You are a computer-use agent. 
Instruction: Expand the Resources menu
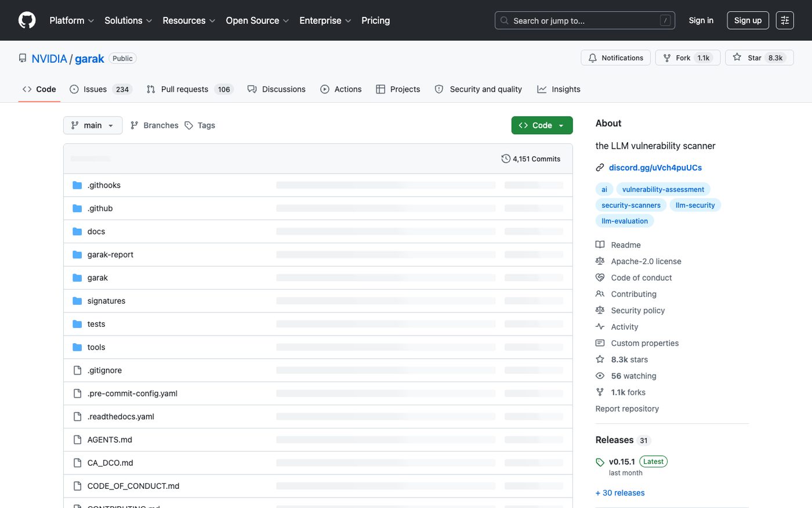pos(189,20)
